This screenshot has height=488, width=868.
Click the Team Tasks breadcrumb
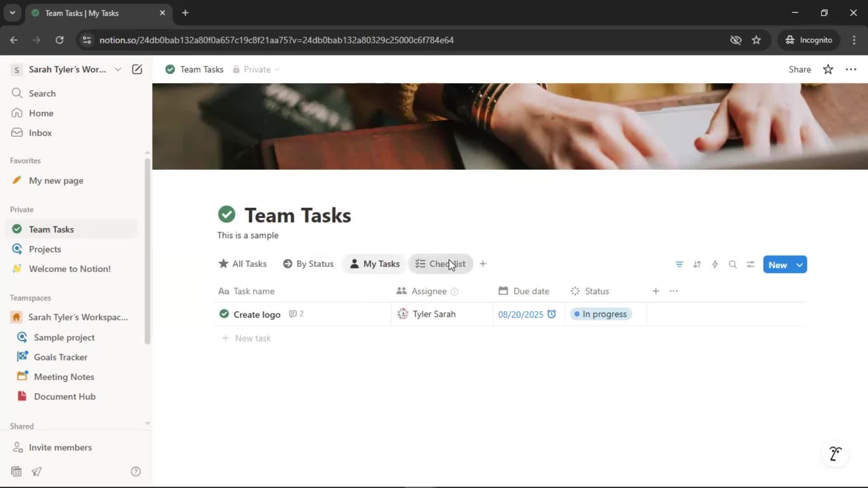(x=195, y=69)
